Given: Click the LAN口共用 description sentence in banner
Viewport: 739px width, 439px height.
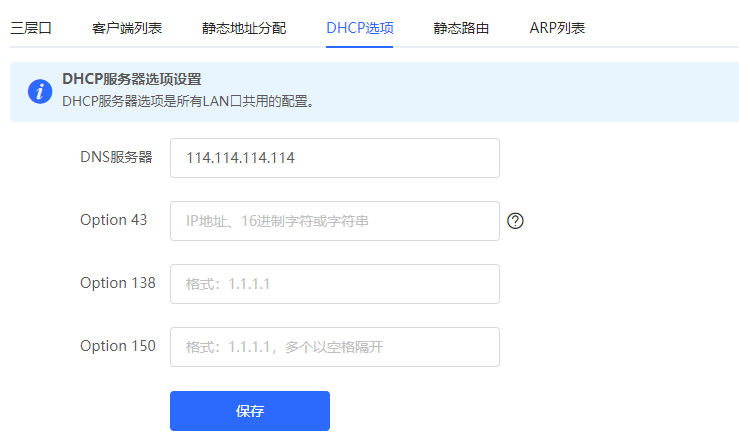Looking at the screenshot, I should (x=188, y=101).
